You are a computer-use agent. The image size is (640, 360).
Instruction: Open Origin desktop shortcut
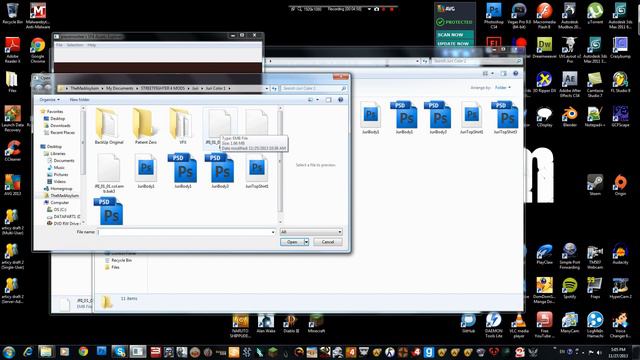pyautogui.click(x=620, y=185)
